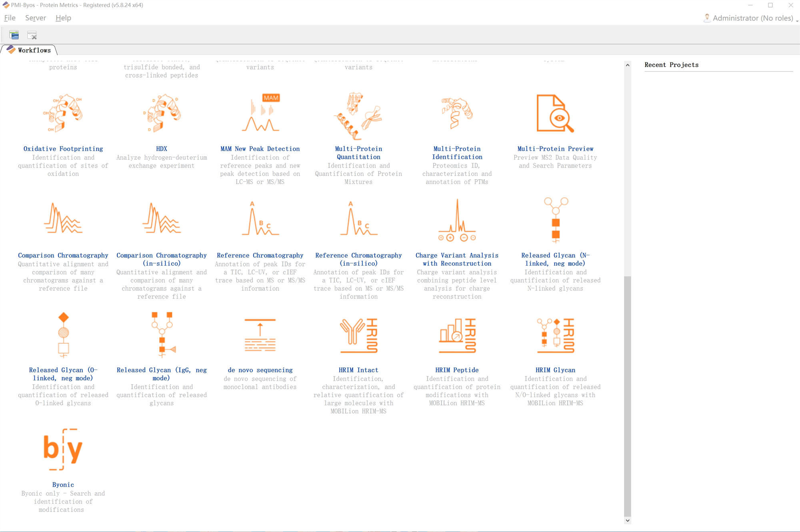800x532 pixels.
Task: Click the HRIM Peptide title link
Action: coord(457,370)
